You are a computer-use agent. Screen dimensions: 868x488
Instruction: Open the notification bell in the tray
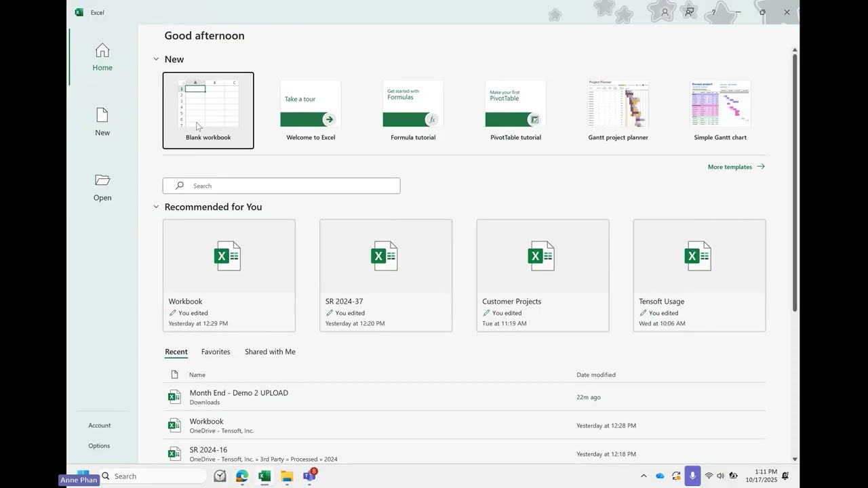point(785,476)
